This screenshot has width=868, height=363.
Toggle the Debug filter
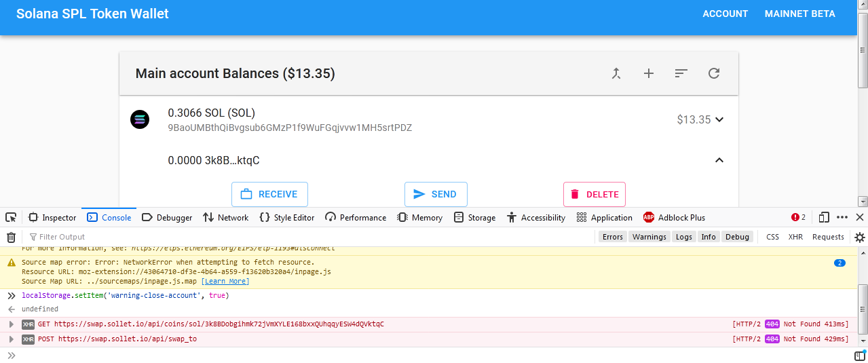737,237
